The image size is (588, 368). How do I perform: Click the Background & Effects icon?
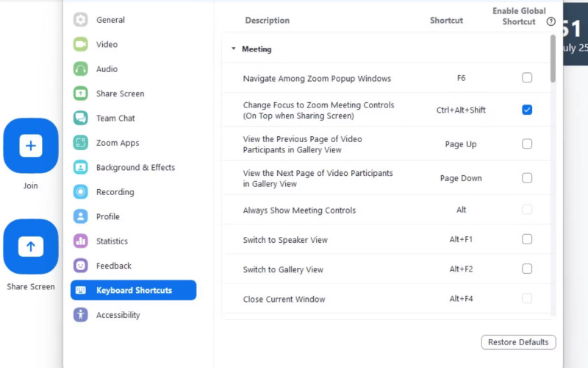[81, 167]
